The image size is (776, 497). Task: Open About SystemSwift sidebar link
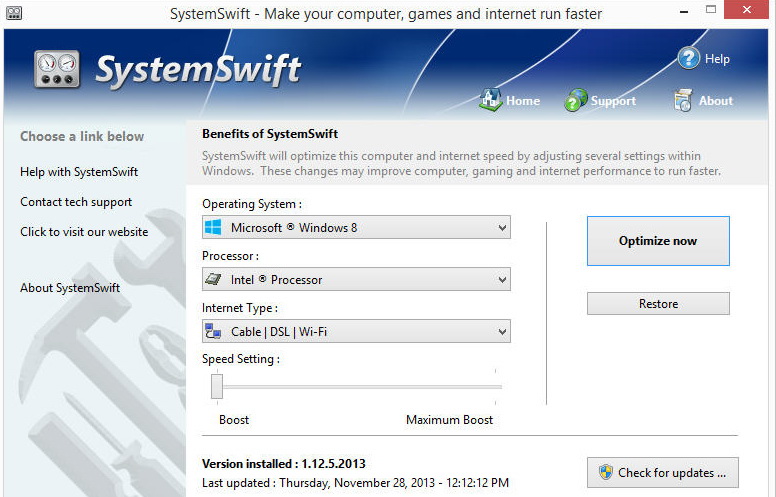(x=70, y=288)
